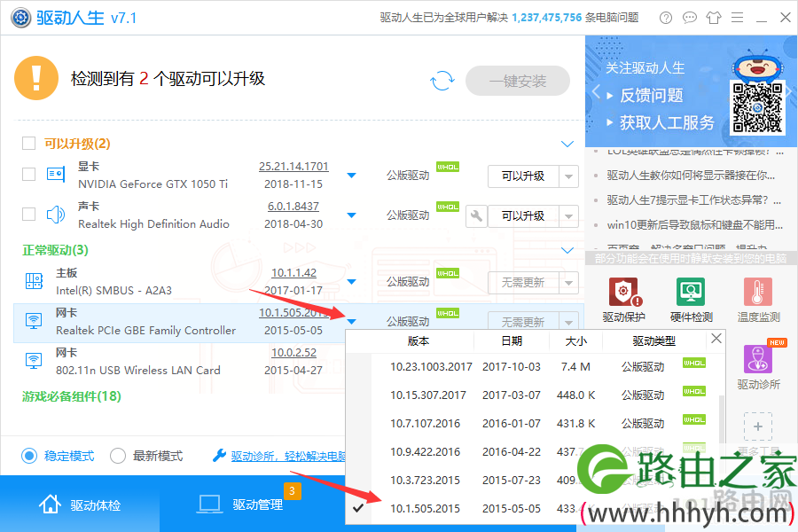This screenshot has width=798, height=532.
Task: Open article about win10 mouse keyboard issue
Action: coord(694,225)
